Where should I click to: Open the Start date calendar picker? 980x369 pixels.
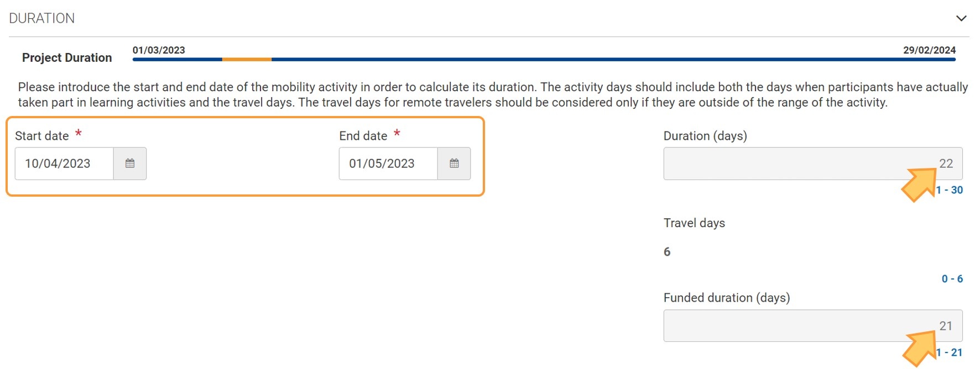(x=130, y=164)
